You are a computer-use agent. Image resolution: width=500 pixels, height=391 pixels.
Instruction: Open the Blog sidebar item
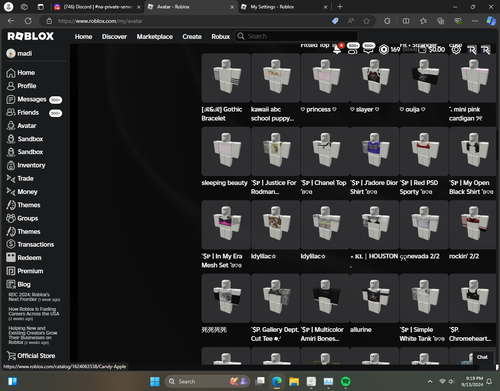(18, 284)
